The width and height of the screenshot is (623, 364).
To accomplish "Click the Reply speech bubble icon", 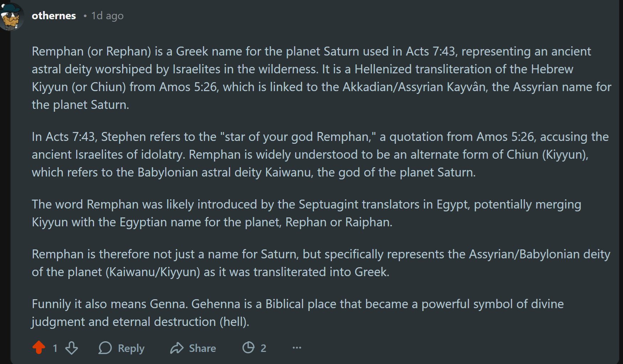I will tap(105, 348).
